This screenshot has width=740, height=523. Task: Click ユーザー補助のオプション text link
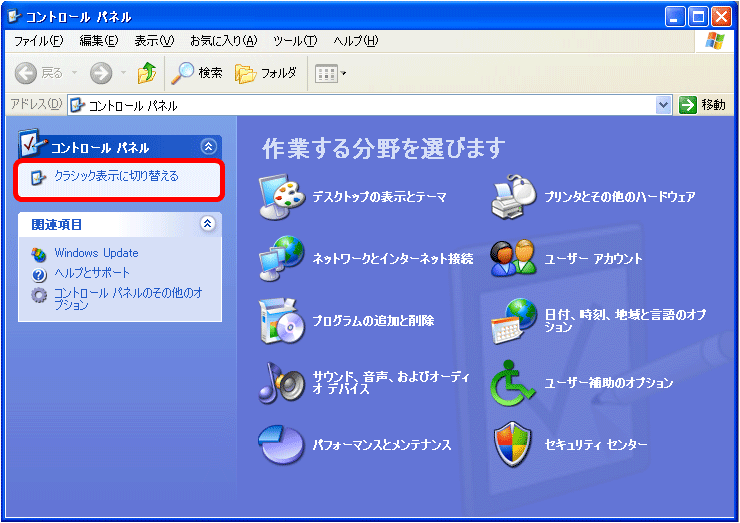point(609,383)
